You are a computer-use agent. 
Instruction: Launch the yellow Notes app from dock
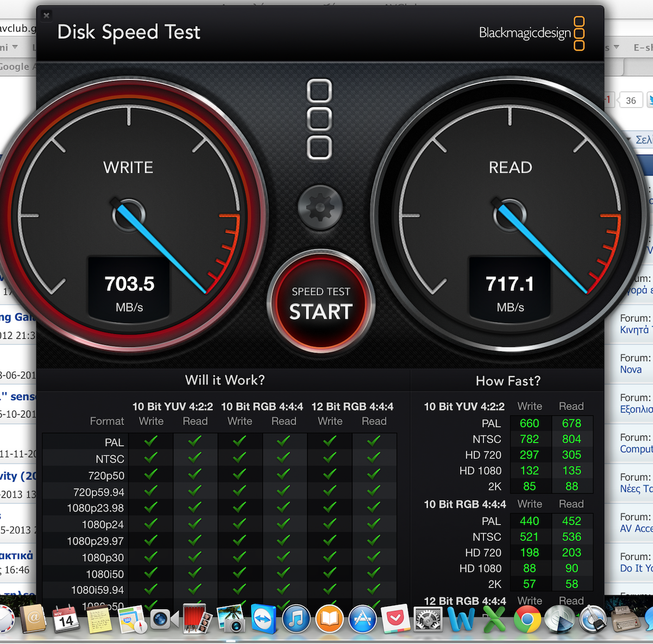coord(98,620)
